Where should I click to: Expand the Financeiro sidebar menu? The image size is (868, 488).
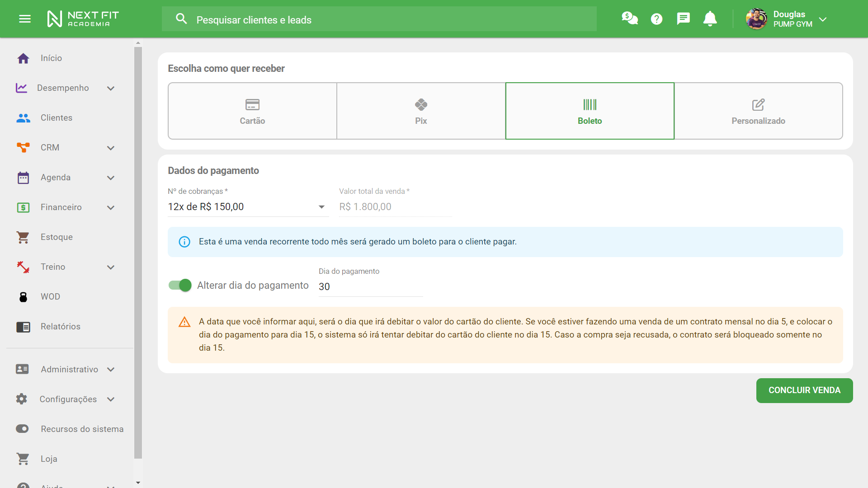click(110, 207)
